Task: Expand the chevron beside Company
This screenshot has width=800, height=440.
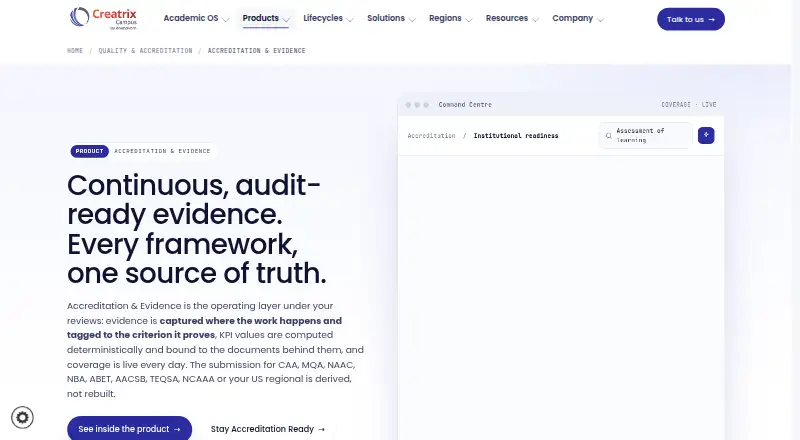Action: (601, 19)
